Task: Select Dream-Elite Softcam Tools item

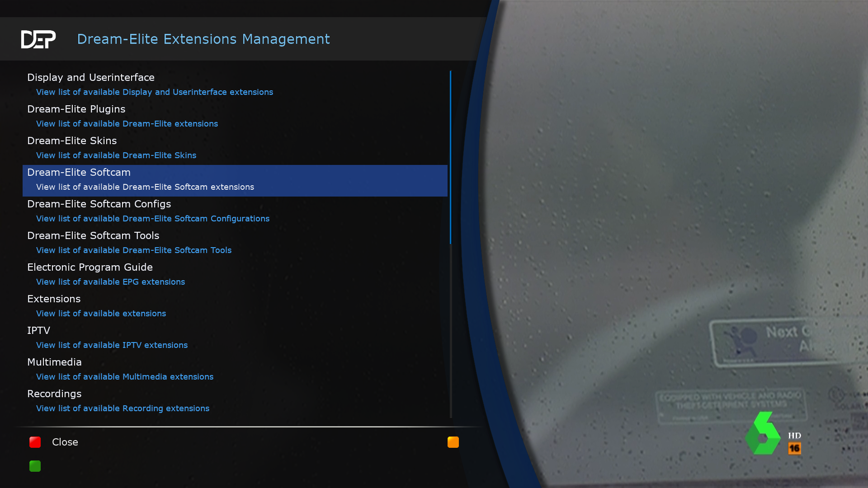Action: point(93,235)
